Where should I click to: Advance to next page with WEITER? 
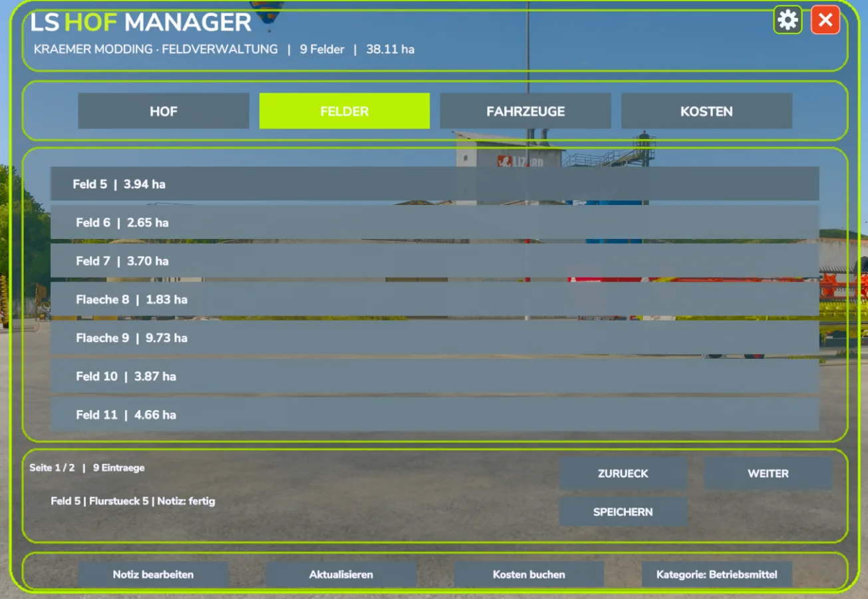[768, 474]
